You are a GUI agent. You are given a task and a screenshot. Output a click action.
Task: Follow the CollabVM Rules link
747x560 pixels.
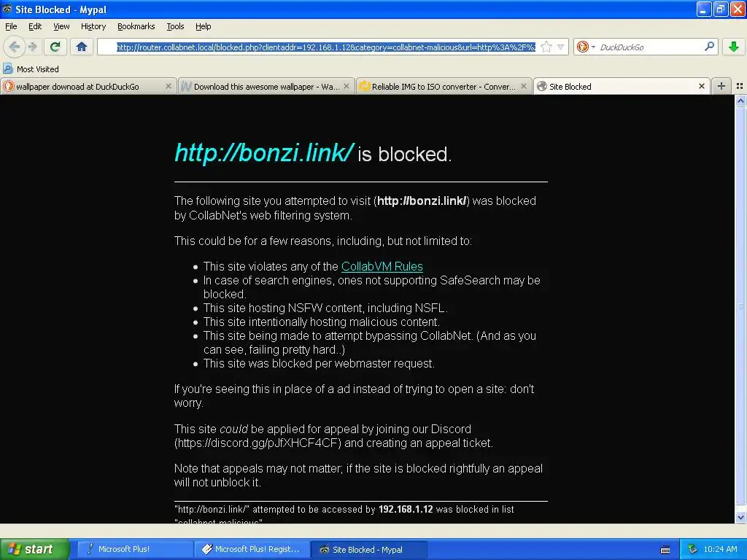point(382,266)
